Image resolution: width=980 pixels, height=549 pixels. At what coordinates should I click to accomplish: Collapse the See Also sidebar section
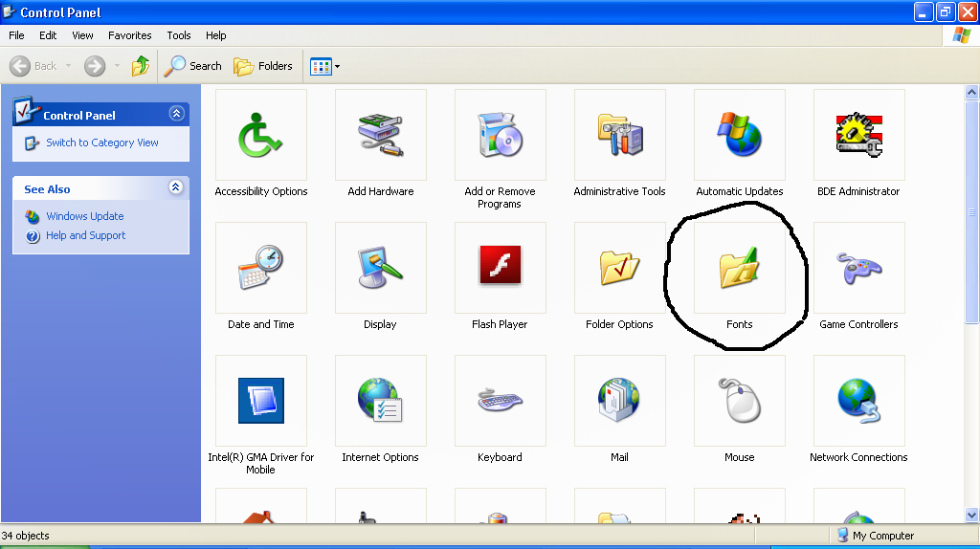[x=176, y=187]
